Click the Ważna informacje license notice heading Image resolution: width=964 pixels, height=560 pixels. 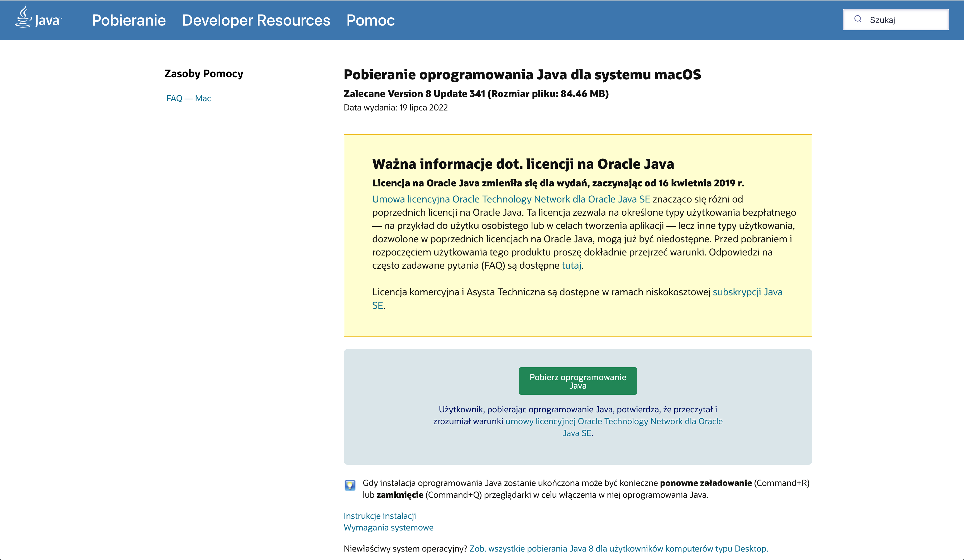click(x=523, y=164)
